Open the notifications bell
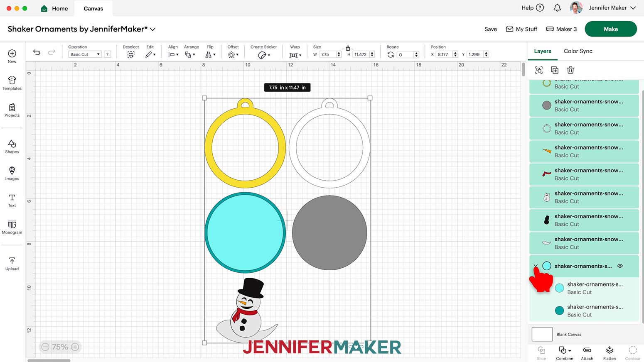644x362 pixels. [557, 8]
